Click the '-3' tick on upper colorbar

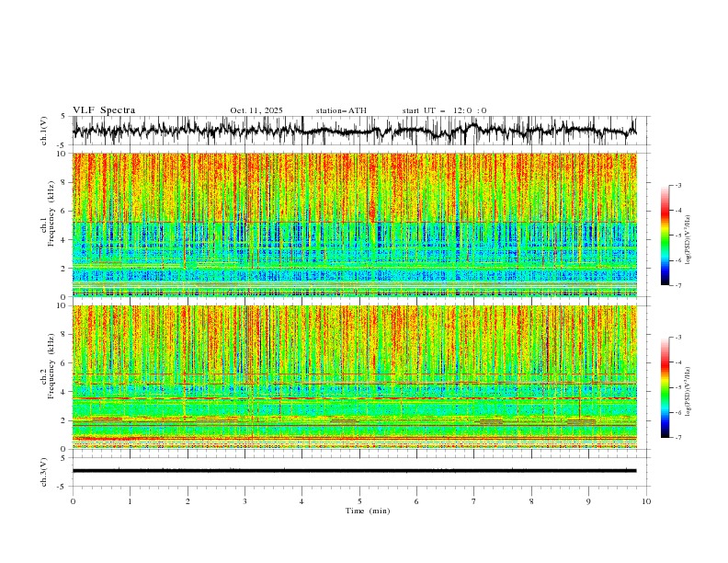(678, 185)
